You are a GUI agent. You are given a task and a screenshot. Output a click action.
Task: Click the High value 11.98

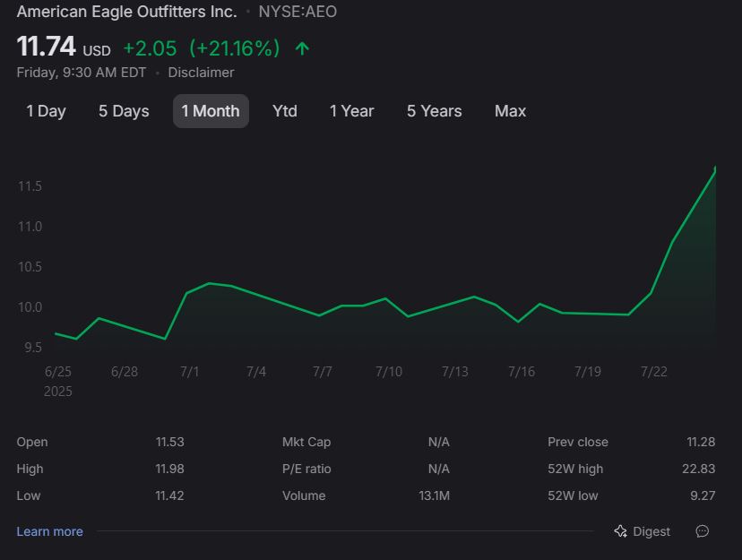coord(170,469)
